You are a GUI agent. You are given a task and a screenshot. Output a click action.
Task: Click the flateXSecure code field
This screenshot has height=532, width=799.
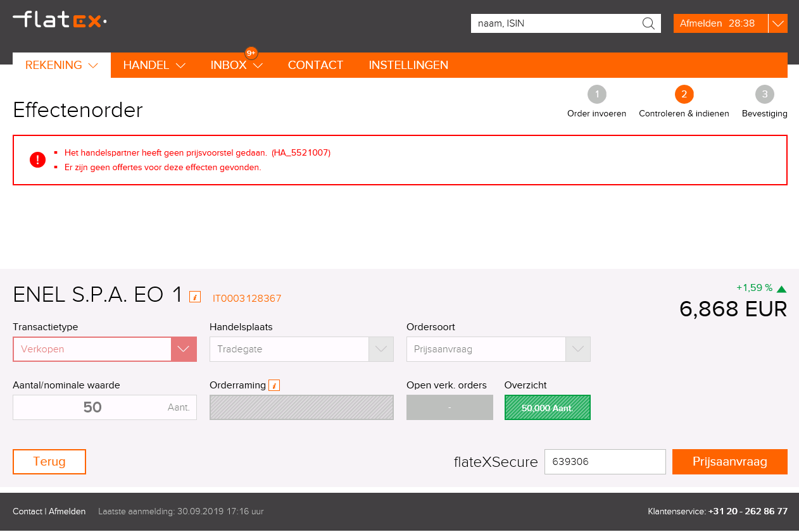pos(605,462)
